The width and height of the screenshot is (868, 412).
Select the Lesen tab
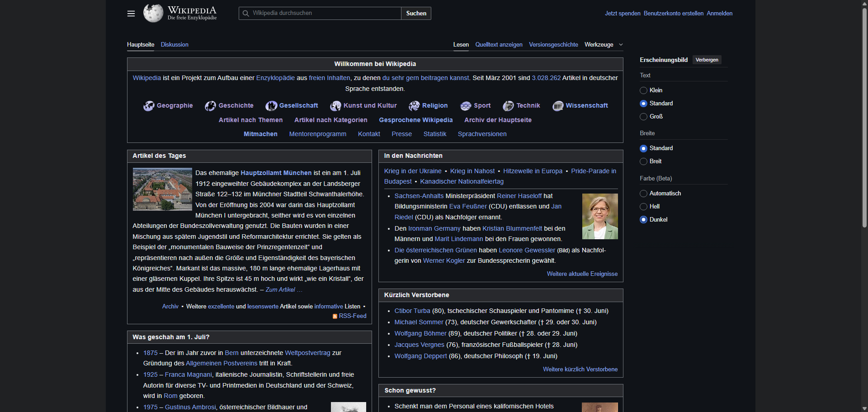461,44
